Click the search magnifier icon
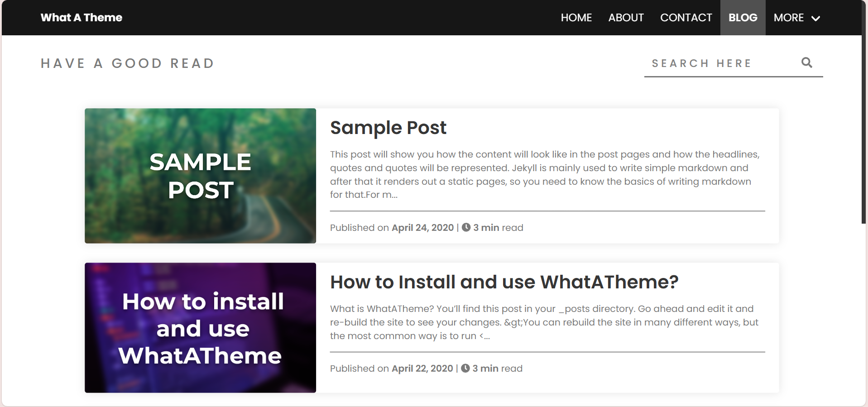Viewport: 868px width, 407px height. (806, 62)
